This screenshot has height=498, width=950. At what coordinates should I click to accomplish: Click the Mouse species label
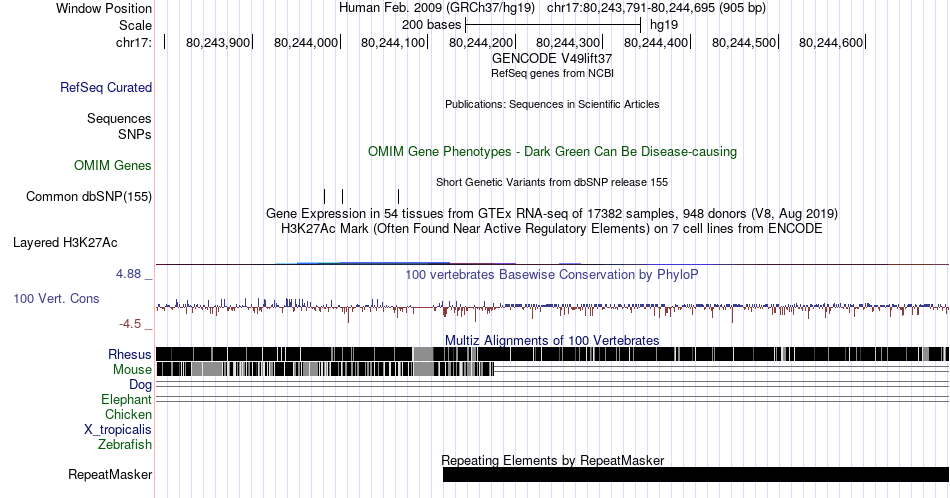tap(132, 370)
